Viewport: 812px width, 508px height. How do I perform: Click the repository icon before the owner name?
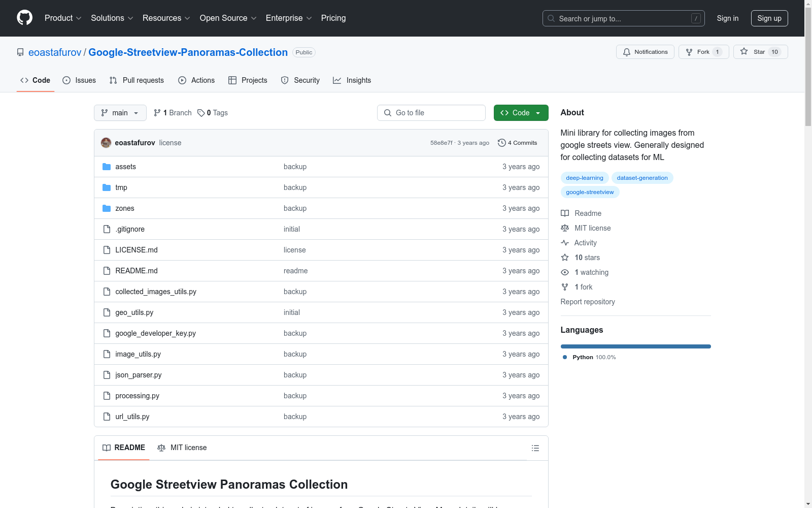coord(20,52)
